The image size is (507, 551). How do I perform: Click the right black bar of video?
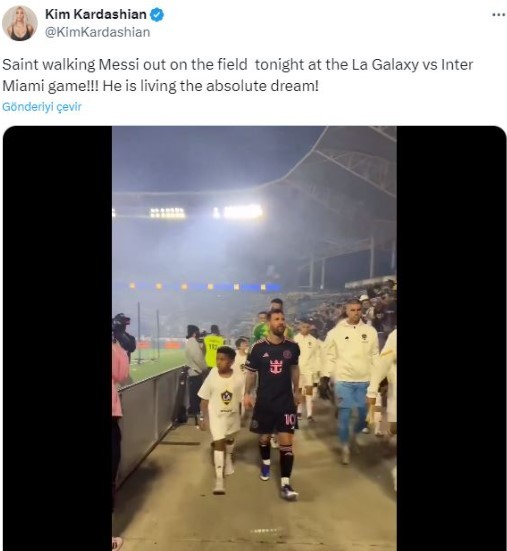pyautogui.click(x=451, y=338)
